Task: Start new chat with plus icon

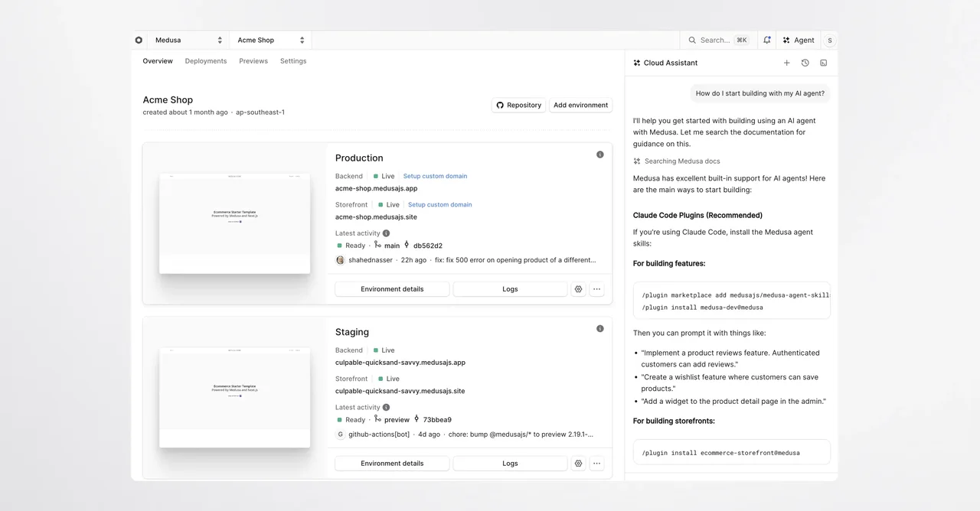Action: pyautogui.click(x=786, y=63)
